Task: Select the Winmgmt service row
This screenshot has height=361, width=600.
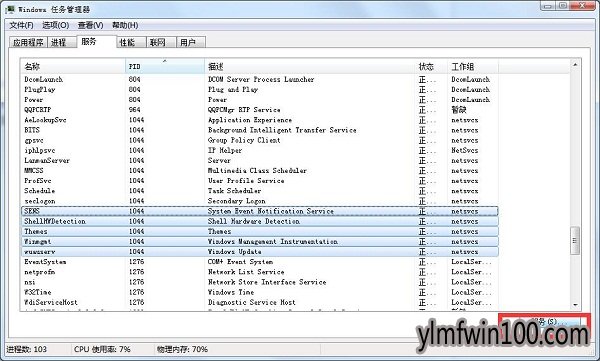Action: [259, 242]
